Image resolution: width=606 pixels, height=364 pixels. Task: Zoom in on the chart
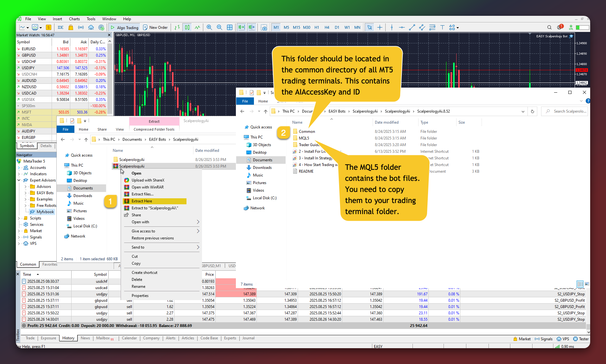click(x=209, y=28)
